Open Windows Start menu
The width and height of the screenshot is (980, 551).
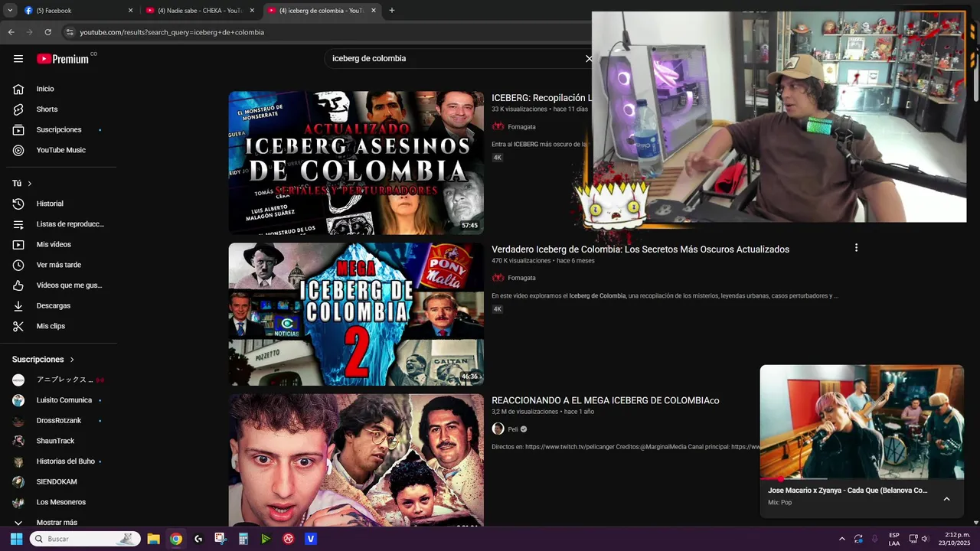pos(16,539)
